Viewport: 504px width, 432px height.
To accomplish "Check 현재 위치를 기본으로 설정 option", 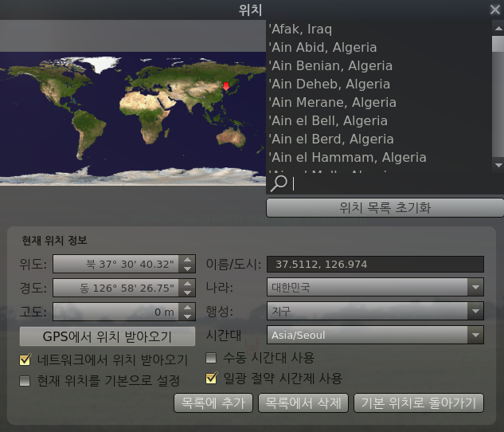I will pyautogui.click(x=25, y=380).
